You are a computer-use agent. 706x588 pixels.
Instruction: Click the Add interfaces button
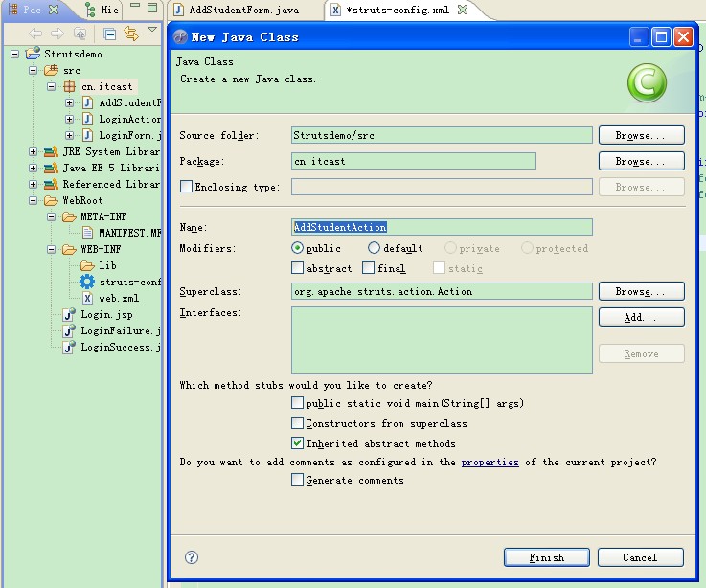click(641, 317)
